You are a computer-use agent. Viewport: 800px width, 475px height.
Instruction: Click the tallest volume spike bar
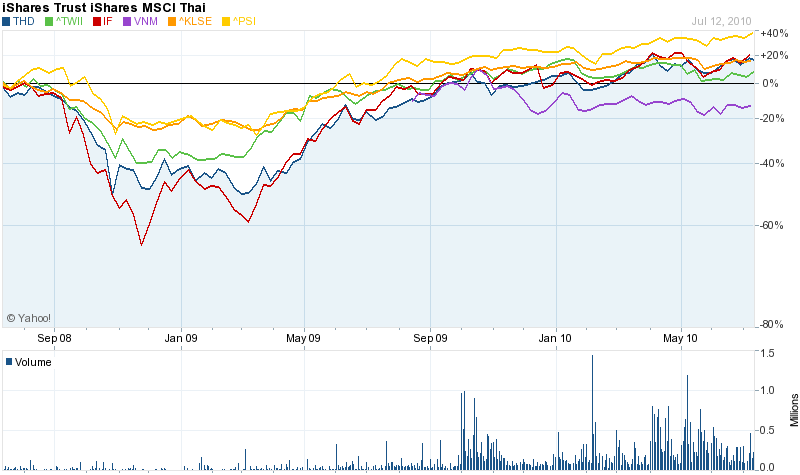point(592,412)
